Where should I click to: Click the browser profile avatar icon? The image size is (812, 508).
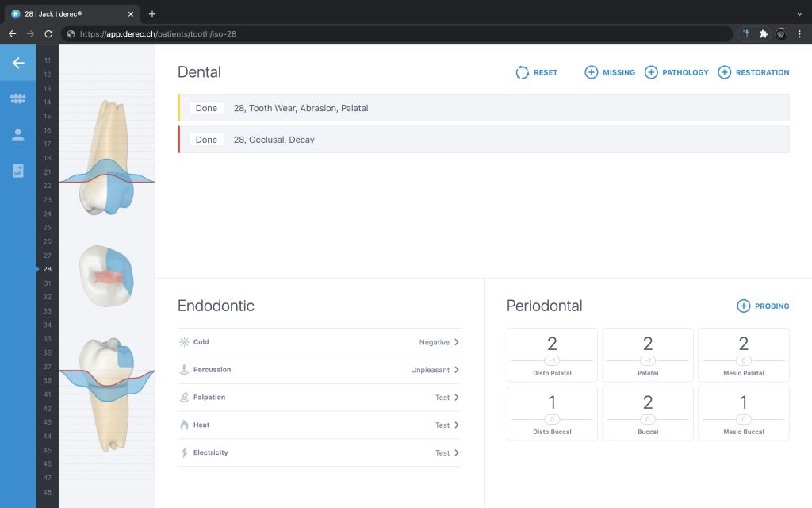(781, 33)
